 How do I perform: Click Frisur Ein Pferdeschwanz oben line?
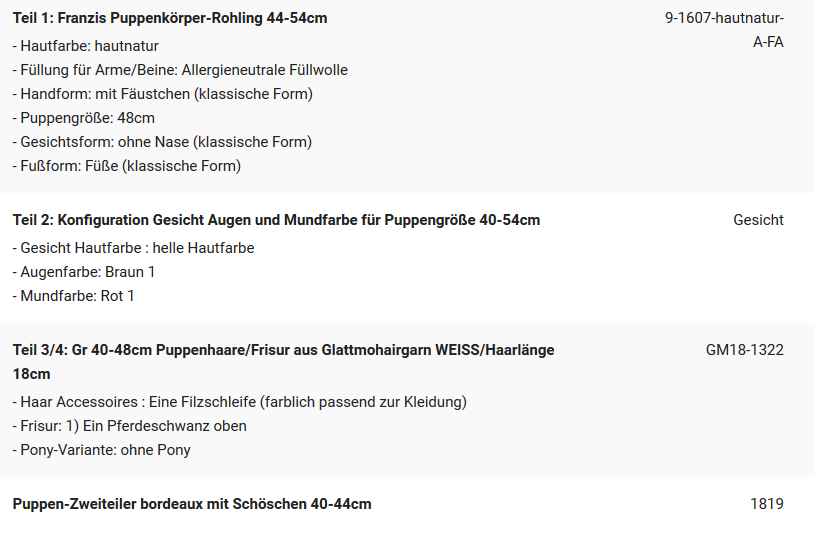pyautogui.click(x=129, y=426)
